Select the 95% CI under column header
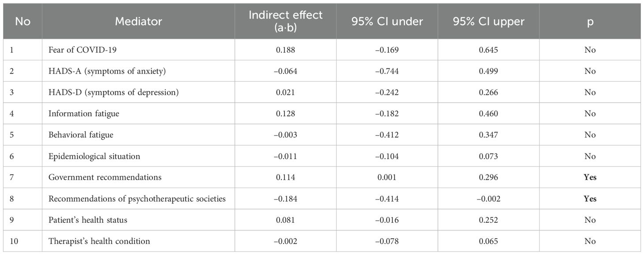Viewport: 644px width, 255px height. (387, 21)
